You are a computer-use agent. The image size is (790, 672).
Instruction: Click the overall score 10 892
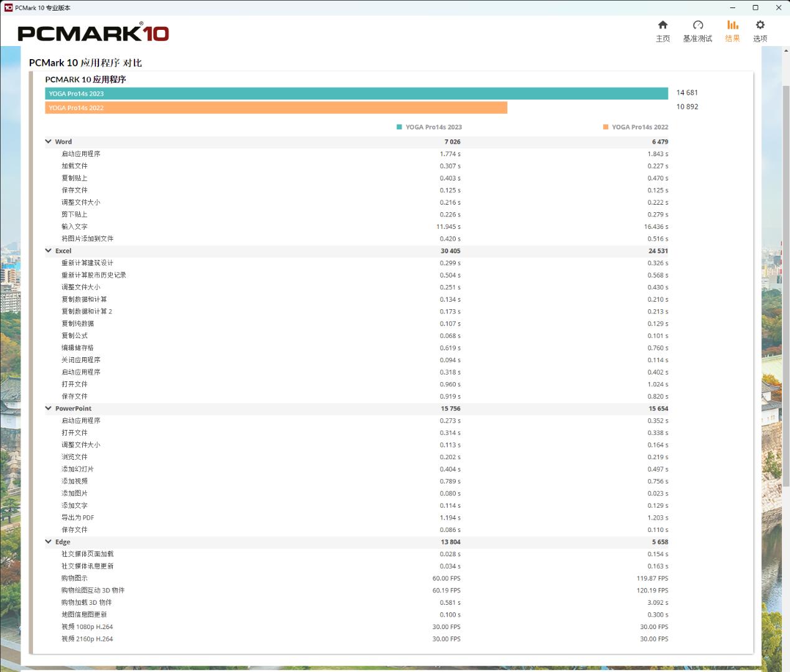click(x=687, y=107)
